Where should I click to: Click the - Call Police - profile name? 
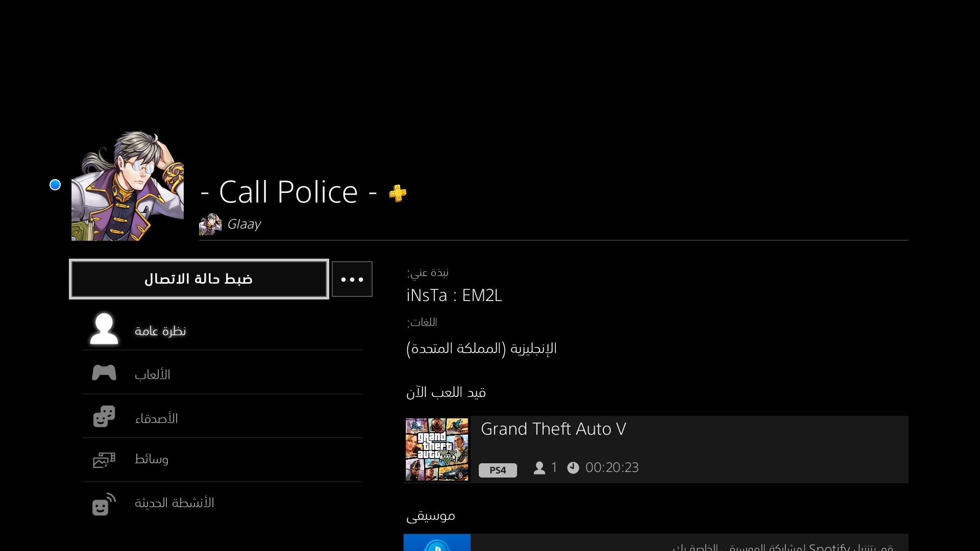(289, 192)
